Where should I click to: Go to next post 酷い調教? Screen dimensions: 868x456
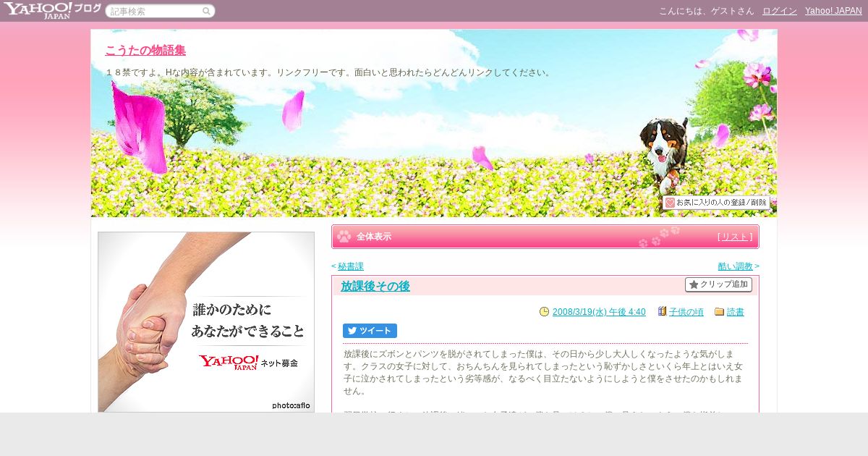(x=735, y=266)
